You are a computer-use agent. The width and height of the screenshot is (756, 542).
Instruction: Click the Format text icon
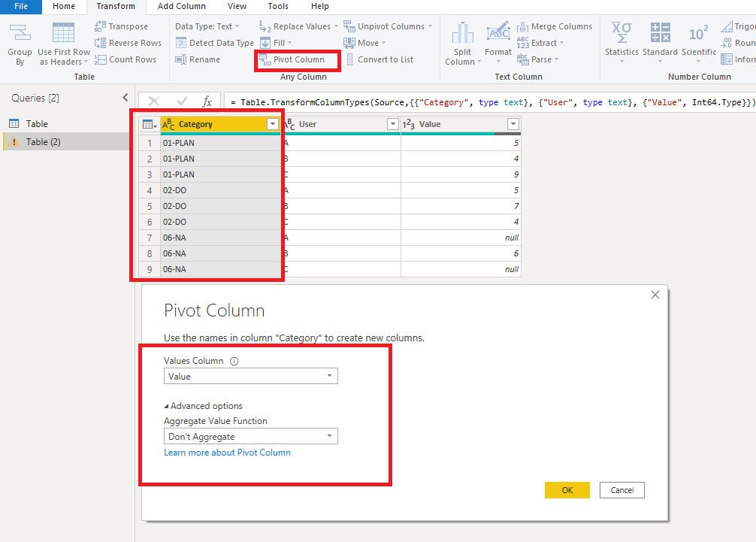tap(498, 33)
